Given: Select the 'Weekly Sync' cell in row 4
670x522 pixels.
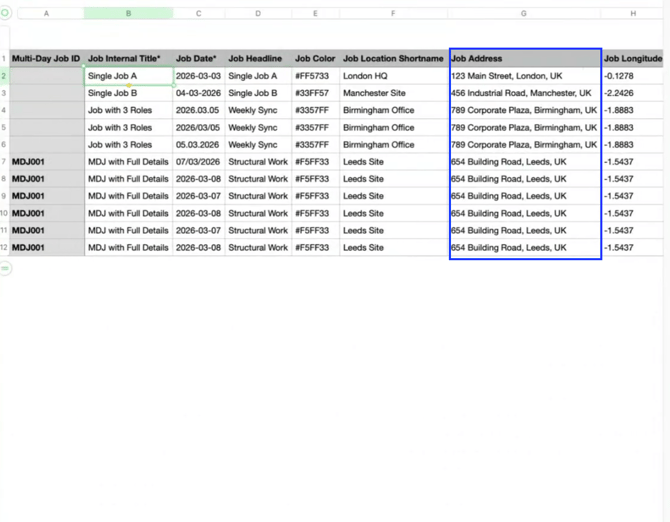Looking at the screenshot, I should [258, 111].
